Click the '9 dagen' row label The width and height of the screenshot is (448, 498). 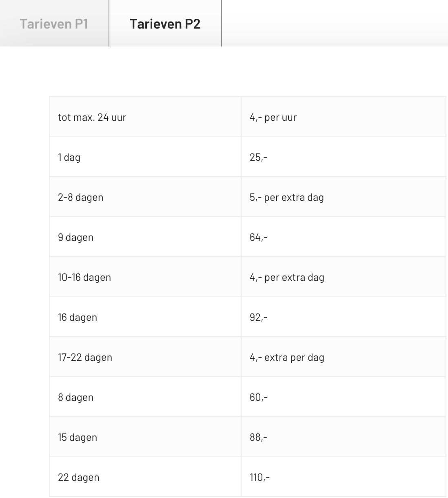pyautogui.click(x=145, y=237)
